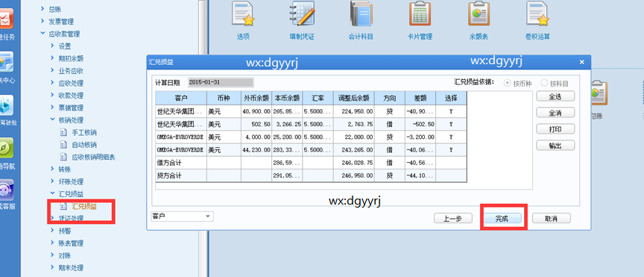The image size is (644, 277).
Task: Click the 客户 column header
Action: tap(180, 98)
